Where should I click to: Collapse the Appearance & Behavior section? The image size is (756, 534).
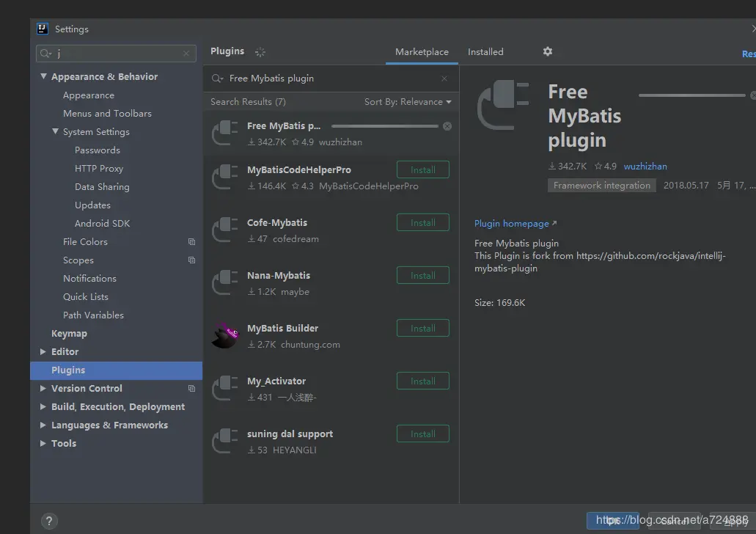point(43,76)
